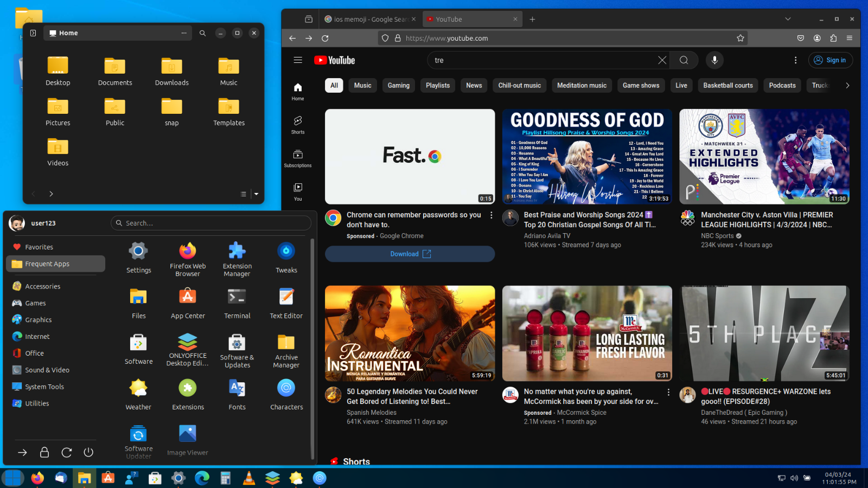Open Extension Manager app
This screenshot has height=488, width=868.
(237, 259)
